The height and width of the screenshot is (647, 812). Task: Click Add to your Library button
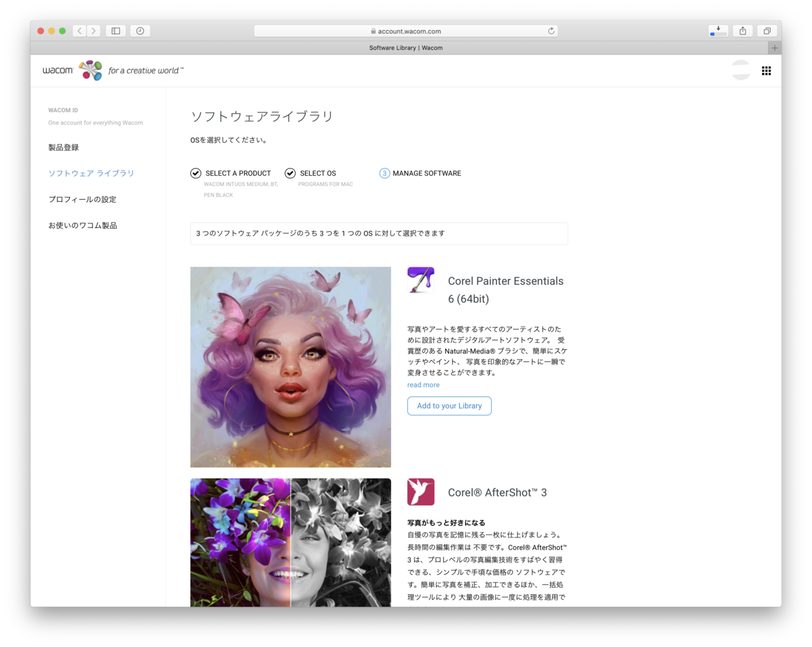pyautogui.click(x=449, y=406)
